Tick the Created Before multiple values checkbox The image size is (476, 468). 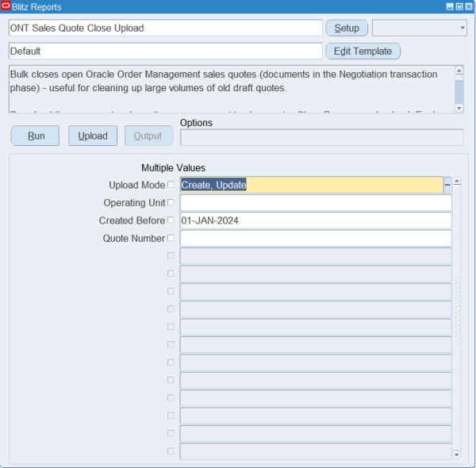[x=171, y=220]
